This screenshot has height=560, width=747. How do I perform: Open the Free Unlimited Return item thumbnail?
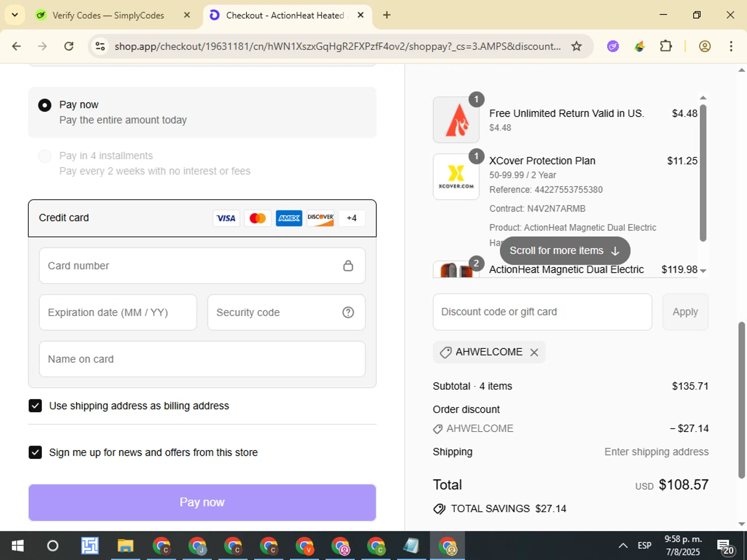coord(456,120)
